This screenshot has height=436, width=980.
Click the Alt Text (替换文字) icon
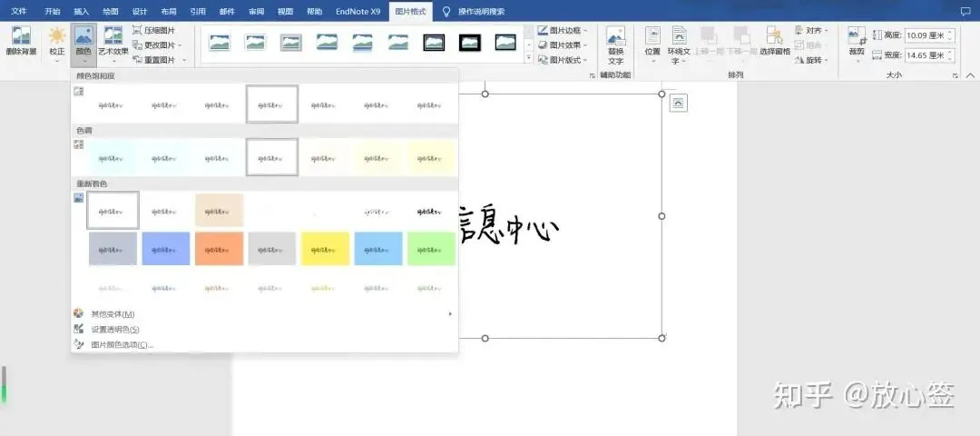tap(615, 35)
